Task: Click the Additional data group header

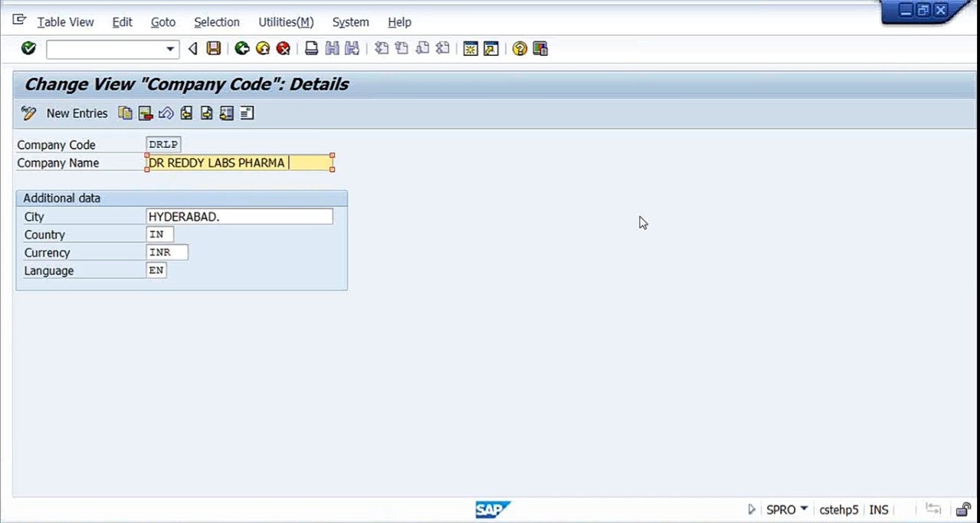Action: pyautogui.click(x=182, y=198)
